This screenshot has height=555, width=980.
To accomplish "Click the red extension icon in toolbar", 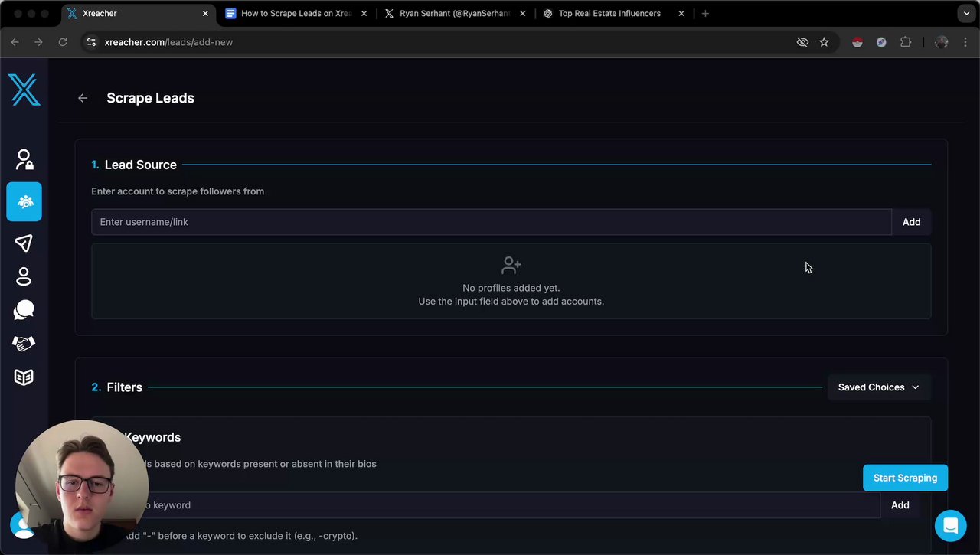I will click(x=857, y=42).
